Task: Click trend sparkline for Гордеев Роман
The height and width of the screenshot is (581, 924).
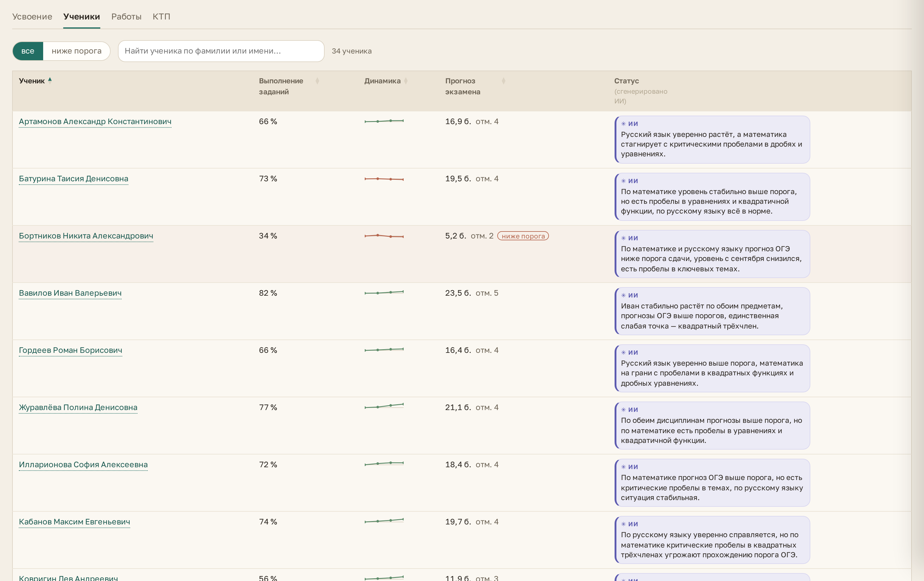Action: click(384, 350)
